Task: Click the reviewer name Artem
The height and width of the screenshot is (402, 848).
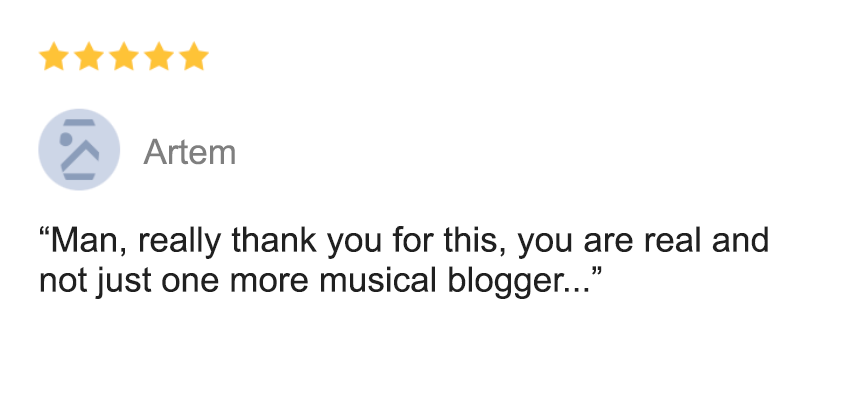Action: click(x=189, y=153)
